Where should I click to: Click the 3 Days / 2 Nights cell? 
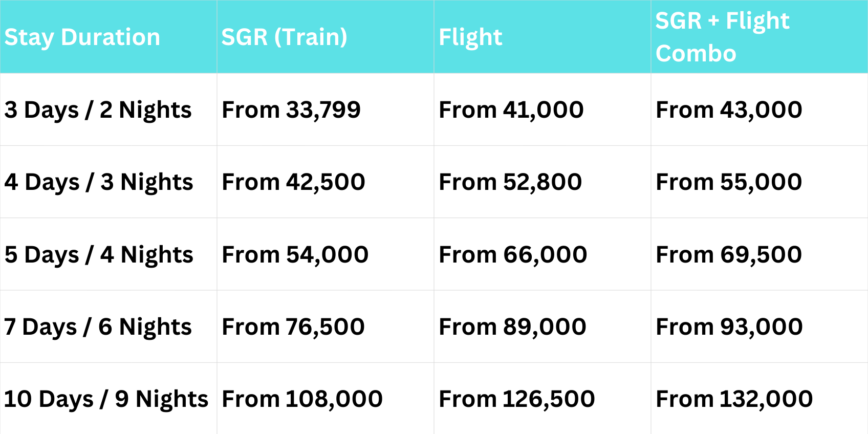pos(98,110)
